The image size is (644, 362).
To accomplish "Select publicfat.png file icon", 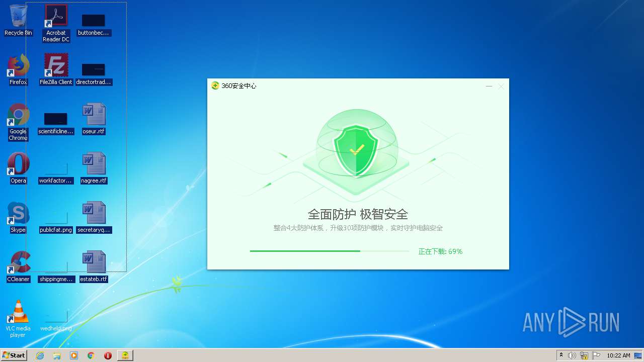I will pyautogui.click(x=56, y=222).
